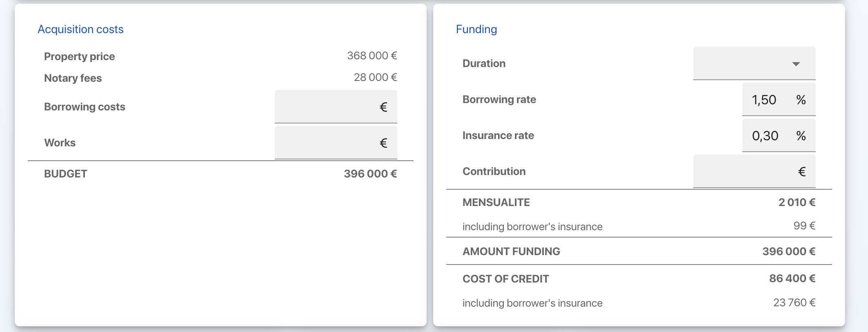
Task: Click the Borrowing costs input field
Action: tap(327, 107)
